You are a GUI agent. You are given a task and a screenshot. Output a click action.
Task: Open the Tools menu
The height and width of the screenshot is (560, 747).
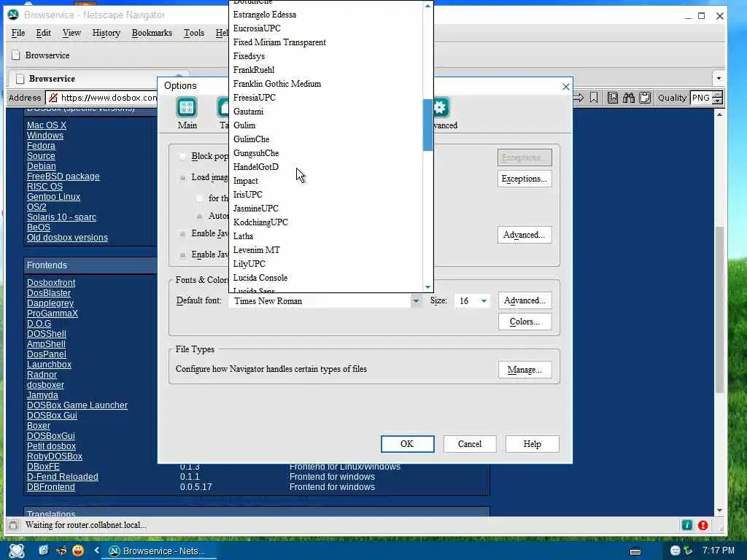(x=194, y=33)
